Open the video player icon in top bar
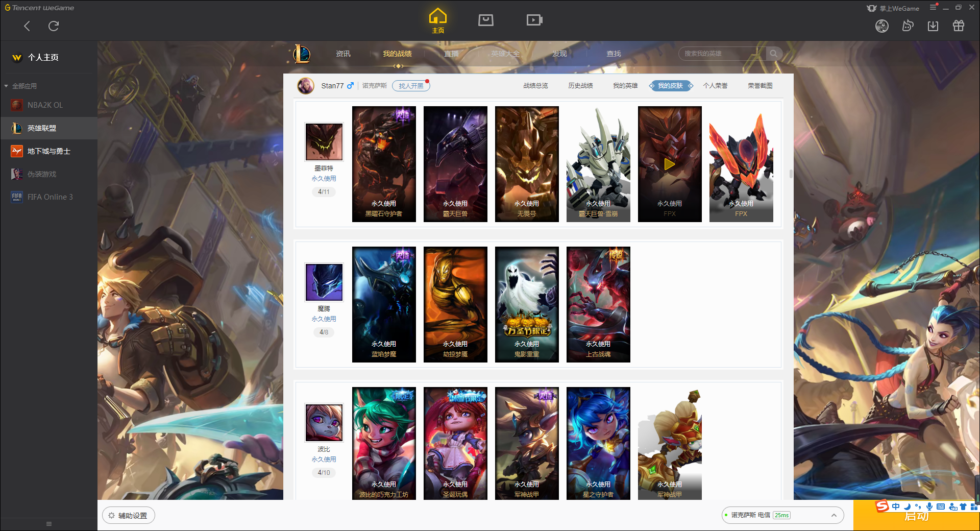The height and width of the screenshot is (531, 980). [534, 20]
